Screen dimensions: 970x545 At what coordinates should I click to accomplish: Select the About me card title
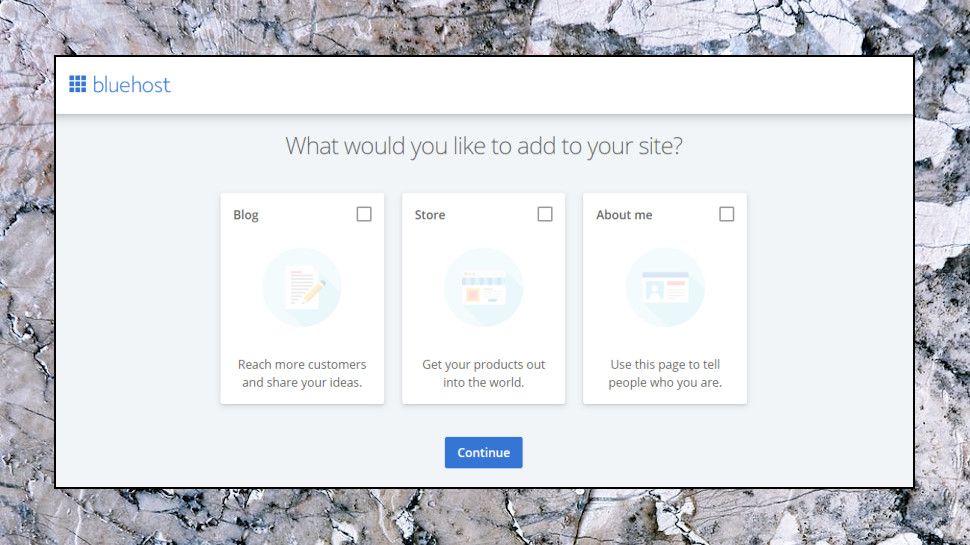click(624, 215)
